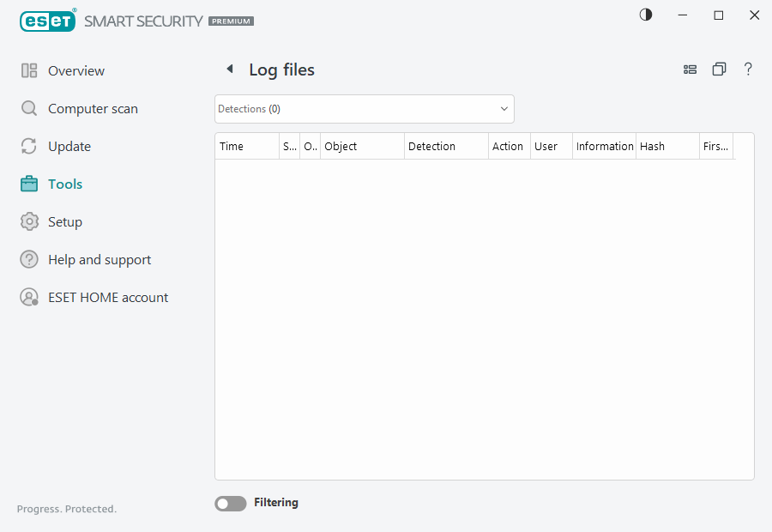Click the ESET logo

point(48,21)
